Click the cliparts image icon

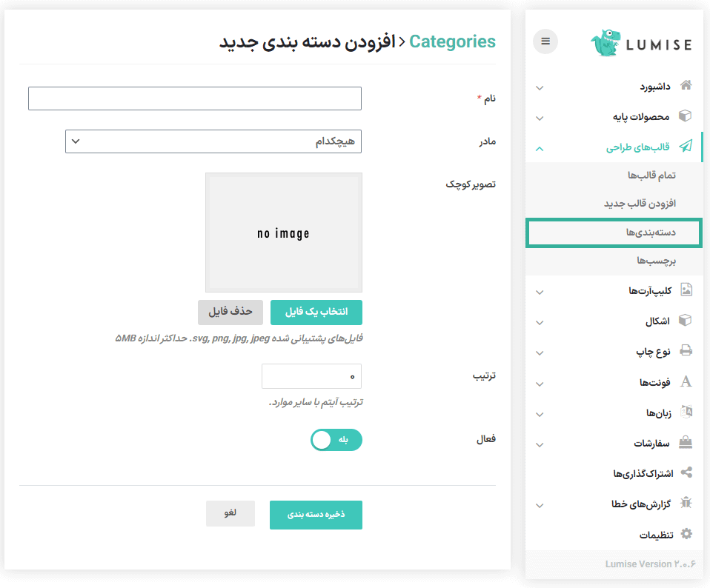click(686, 290)
